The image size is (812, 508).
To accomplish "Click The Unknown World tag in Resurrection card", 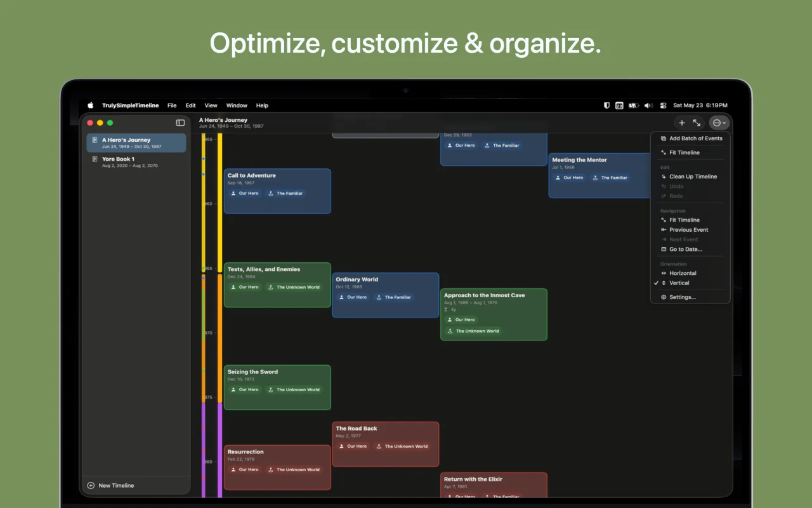I will click(x=294, y=469).
